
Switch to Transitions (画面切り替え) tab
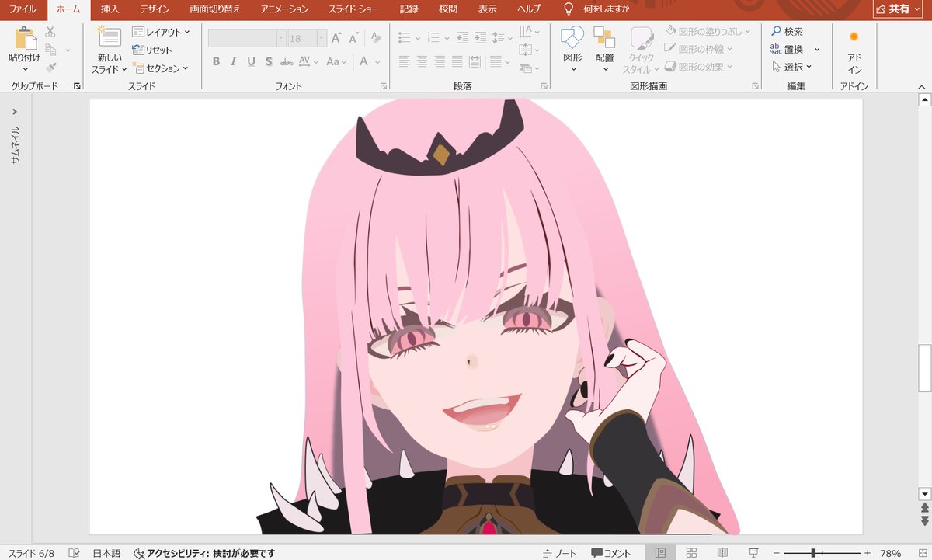[x=215, y=9]
